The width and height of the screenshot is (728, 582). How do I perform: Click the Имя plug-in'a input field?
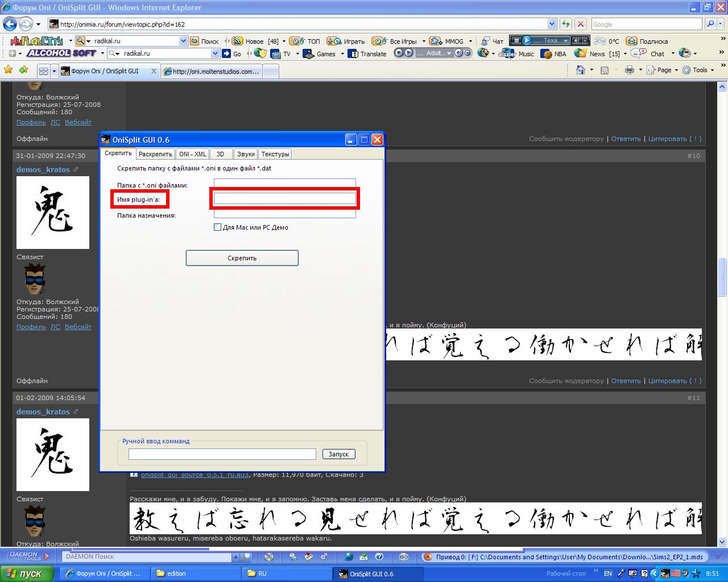284,198
